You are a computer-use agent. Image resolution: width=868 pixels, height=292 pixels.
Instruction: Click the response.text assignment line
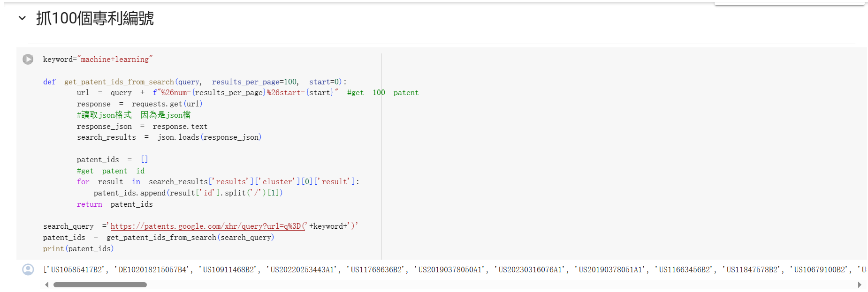click(142, 127)
